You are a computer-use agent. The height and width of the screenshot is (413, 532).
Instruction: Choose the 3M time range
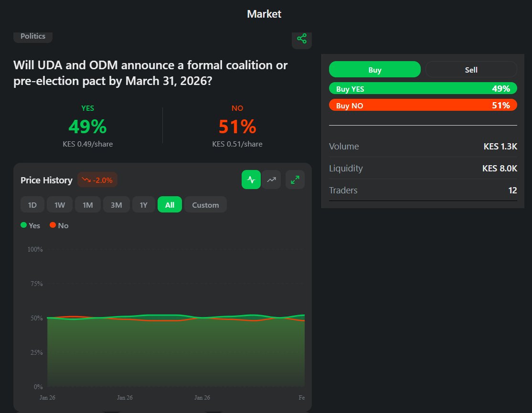click(117, 205)
